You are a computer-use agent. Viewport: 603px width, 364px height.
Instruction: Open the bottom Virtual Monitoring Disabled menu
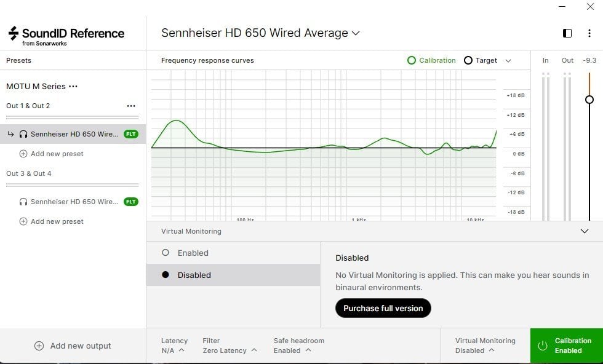tap(485, 346)
